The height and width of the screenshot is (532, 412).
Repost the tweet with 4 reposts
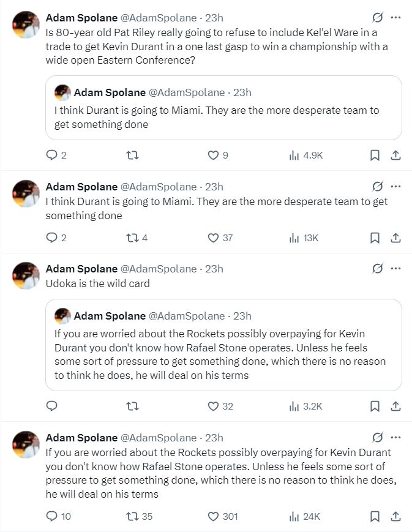coord(132,238)
